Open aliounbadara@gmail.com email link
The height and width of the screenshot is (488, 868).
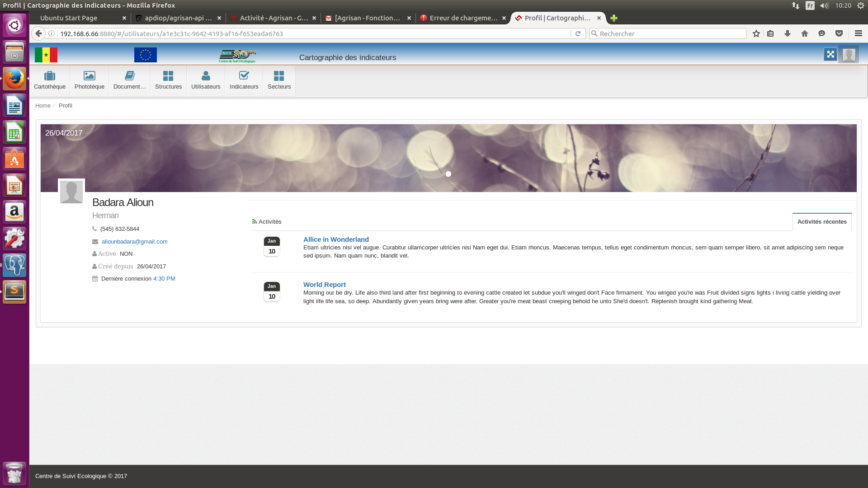pyautogui.click(x=134, y=242)
